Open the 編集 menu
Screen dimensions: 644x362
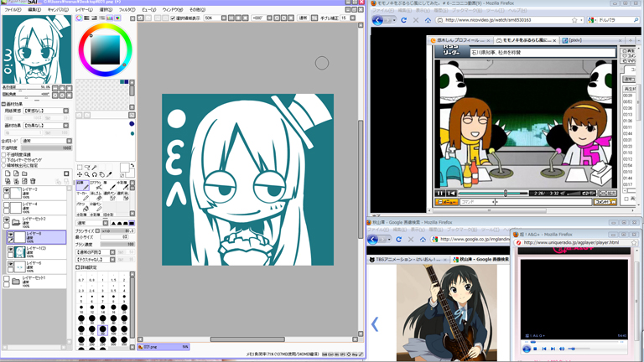pyautogui.click(x=34, y=9)
